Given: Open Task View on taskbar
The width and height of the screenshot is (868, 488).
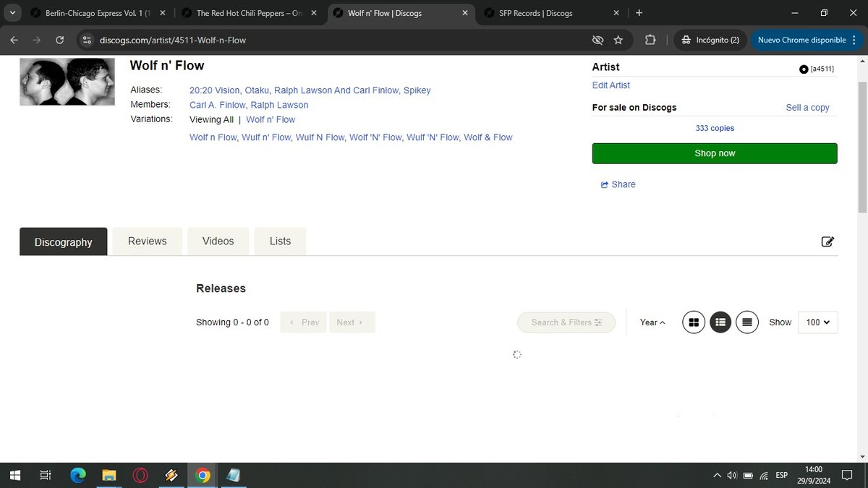Looking at the screenshot, I should (46, 475).
